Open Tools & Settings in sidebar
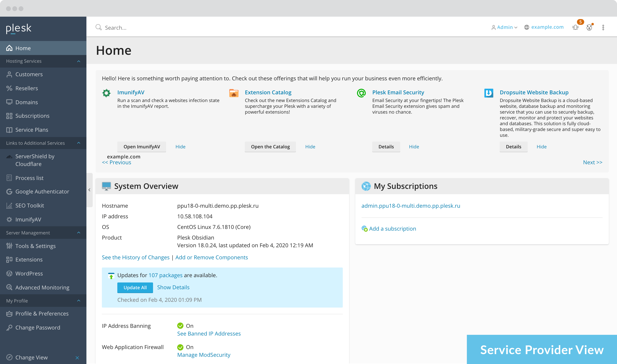 (35, 246)
